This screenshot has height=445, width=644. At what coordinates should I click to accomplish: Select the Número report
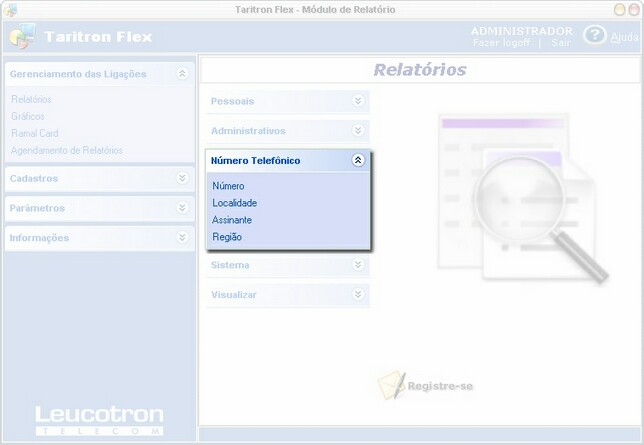pos(228,186)
